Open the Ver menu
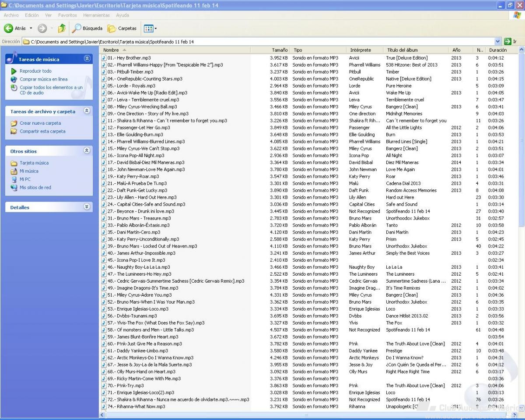 pos(49,15)
